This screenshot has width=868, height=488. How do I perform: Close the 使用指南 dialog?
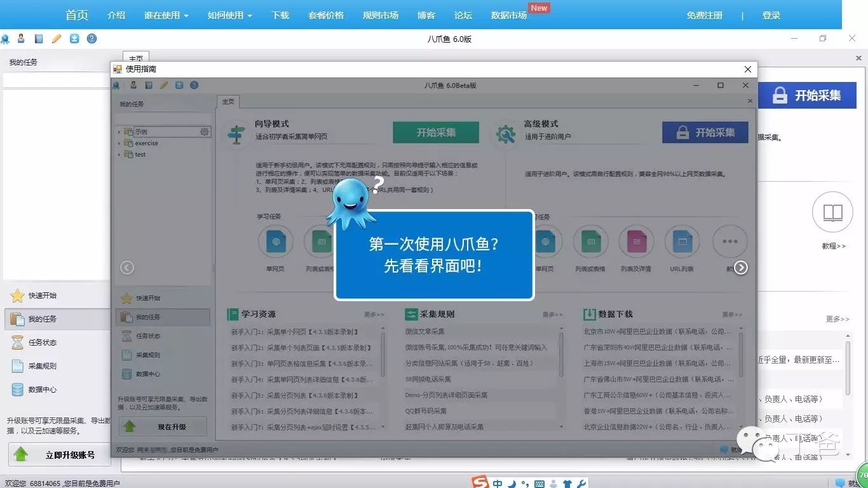pos(748,69)
